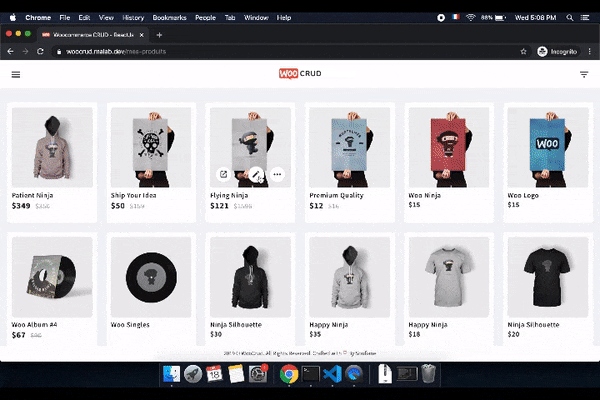Open the Notification Center icon

[585, 18]
